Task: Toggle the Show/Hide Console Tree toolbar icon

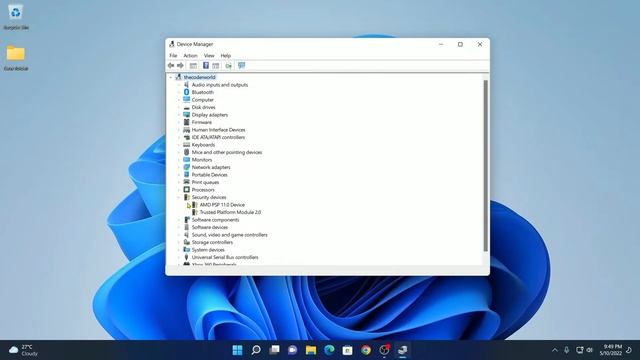Action: click(193, 65)
